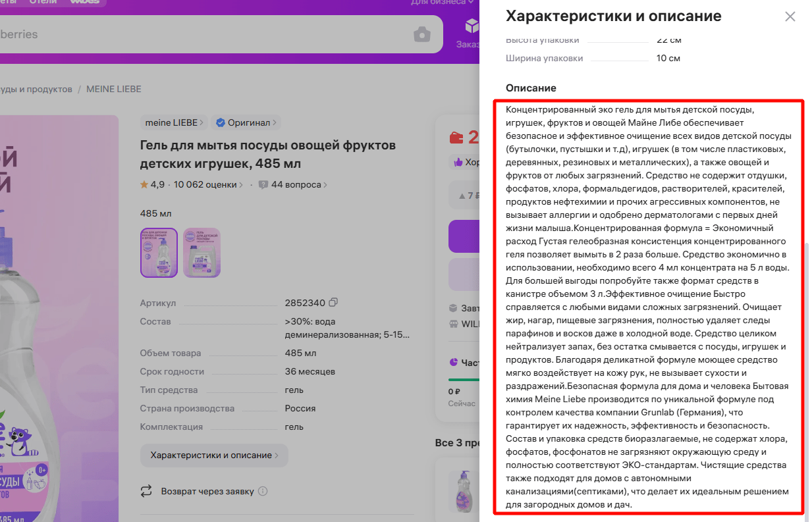Screen dimensions: 812x522
Task: Click the orders box icon in header
Action: pyautogui.click(x=472, y=26)
